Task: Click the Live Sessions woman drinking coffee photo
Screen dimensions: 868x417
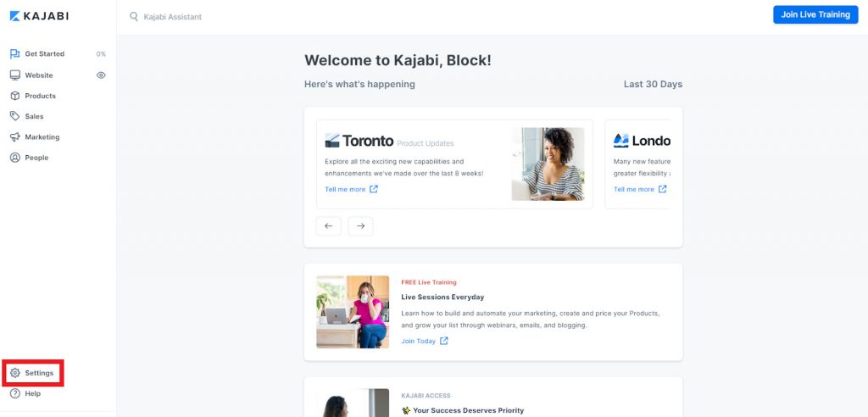Action: 353,312
